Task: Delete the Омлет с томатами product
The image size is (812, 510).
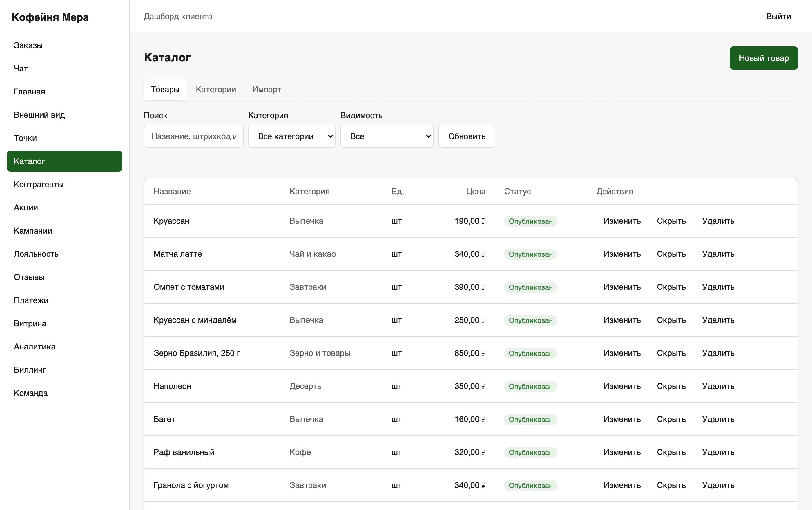Action: pyautogui.click(x=718, y=287)
